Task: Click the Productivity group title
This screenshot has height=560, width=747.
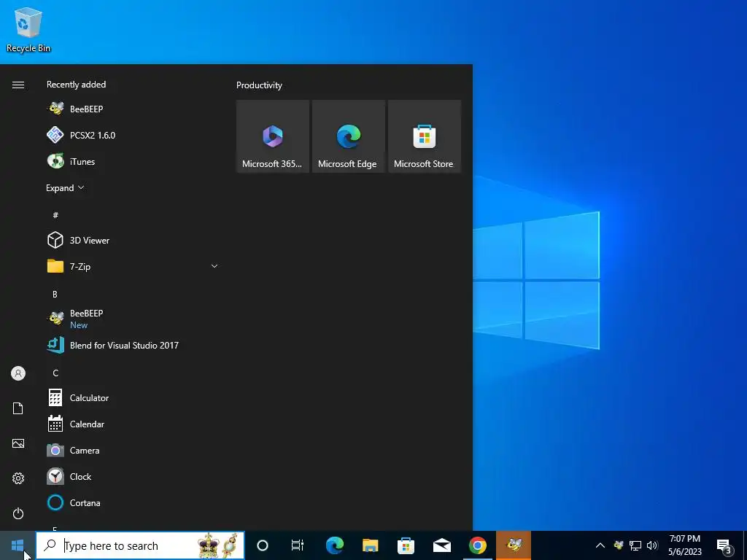Action: point(259,85)
